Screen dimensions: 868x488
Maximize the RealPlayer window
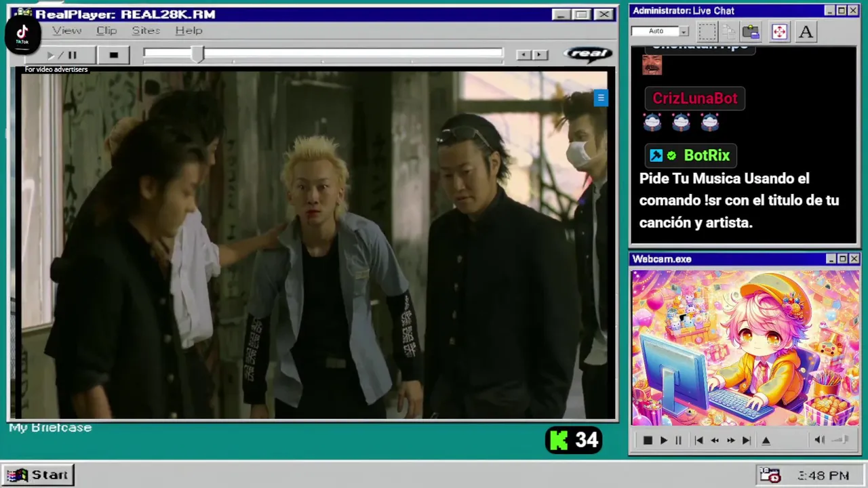[x=581, y=14]
